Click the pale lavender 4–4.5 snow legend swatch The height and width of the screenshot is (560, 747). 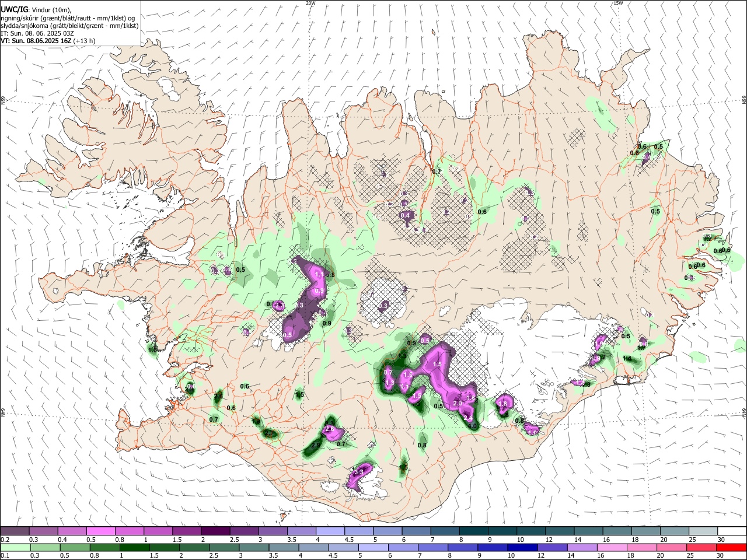[x=329, y=531]
